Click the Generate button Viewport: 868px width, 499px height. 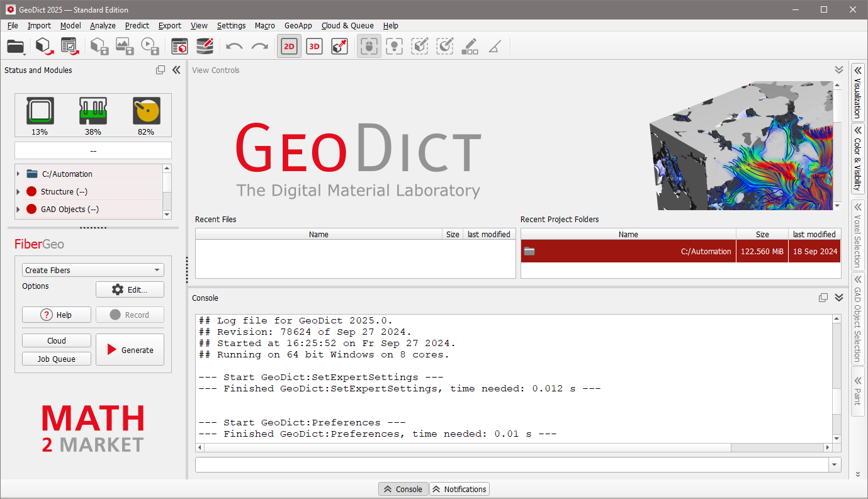(130, 350)
